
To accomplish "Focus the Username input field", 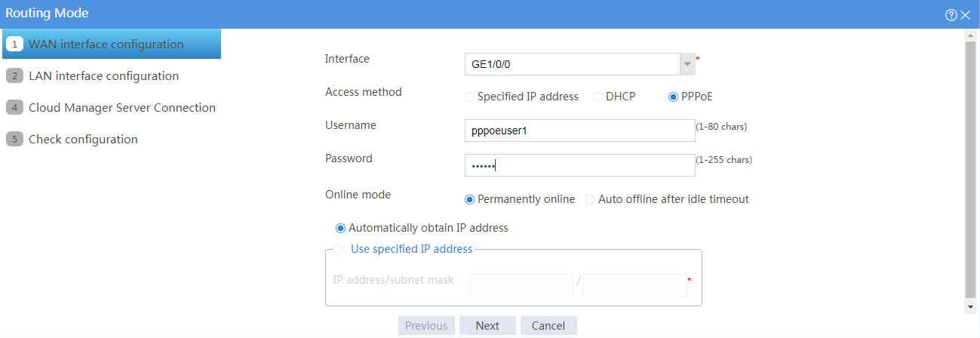I will pyautogui.click(x=579, y=131).
